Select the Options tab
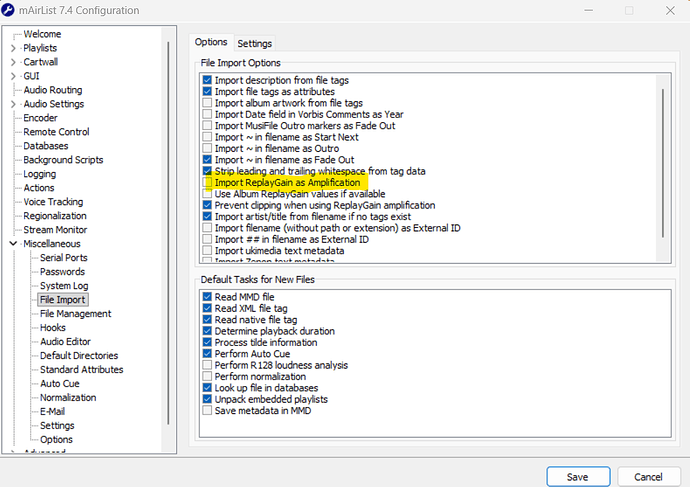The width and height of the screenshot is (690, 487). (x=211, y=43)
